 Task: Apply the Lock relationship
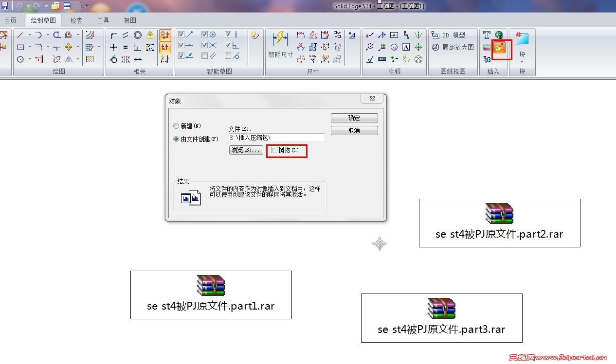point(150,35)
